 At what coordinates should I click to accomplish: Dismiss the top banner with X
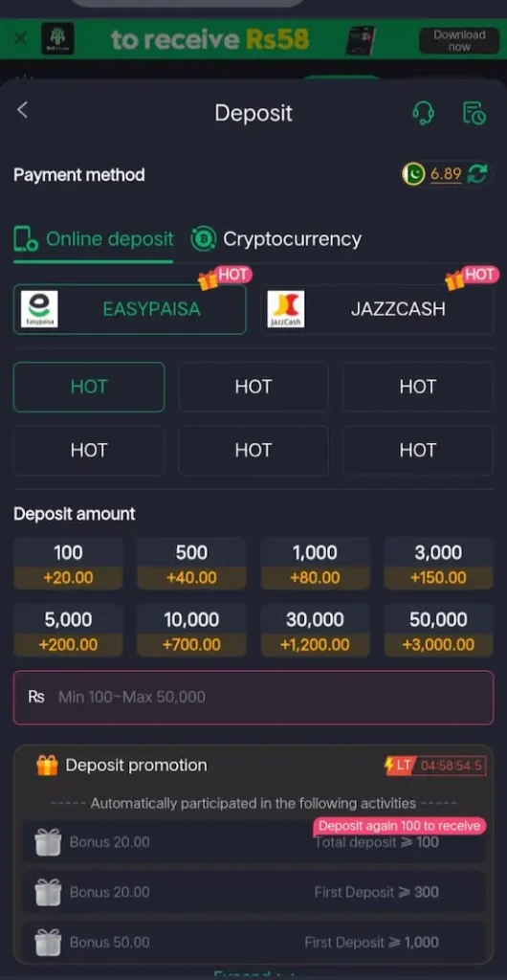(x=20, y=38)
